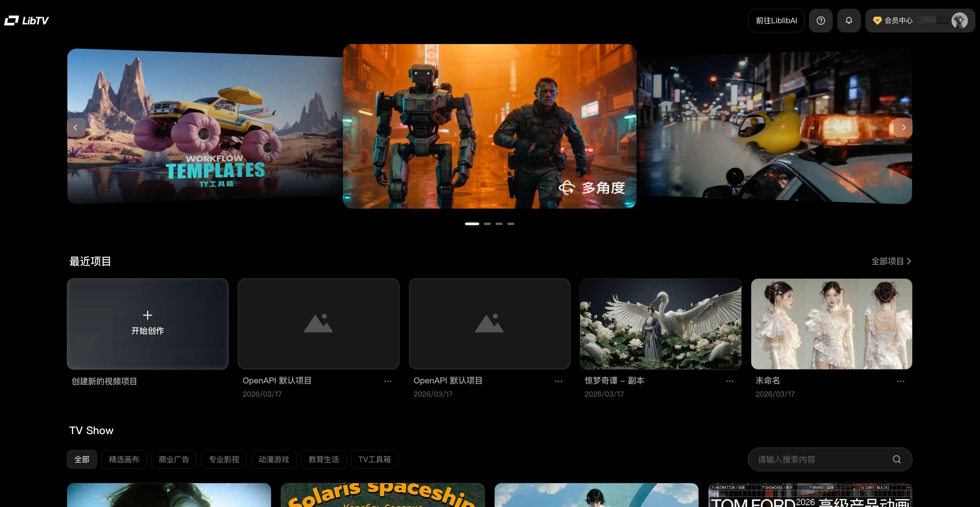The width and height of the screenshot is (980, 507).
Task: Show previous carousel banner
Action: pyautogui.click(x=76, y=127)
